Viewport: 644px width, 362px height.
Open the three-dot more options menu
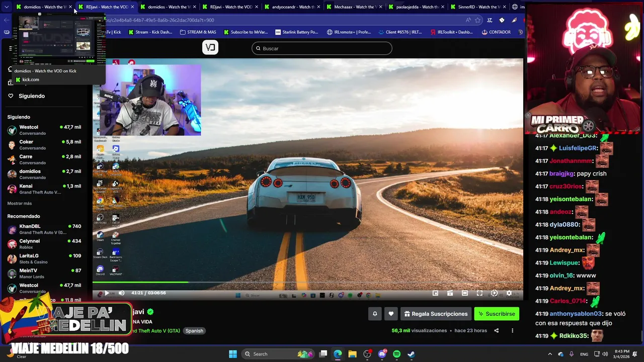pyautogui.click(x=512, y=331)
